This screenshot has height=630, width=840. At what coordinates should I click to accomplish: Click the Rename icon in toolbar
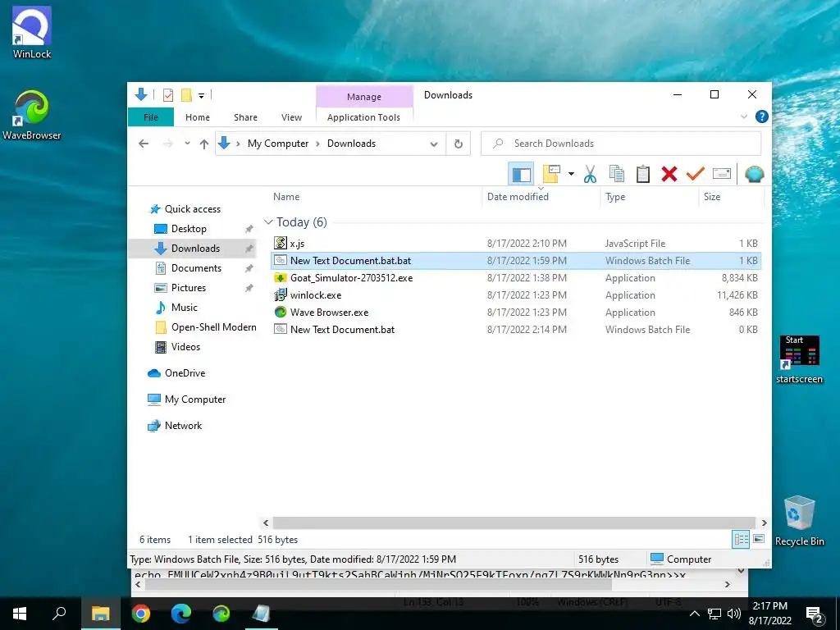pyautogui.click(x=722, y=174)
